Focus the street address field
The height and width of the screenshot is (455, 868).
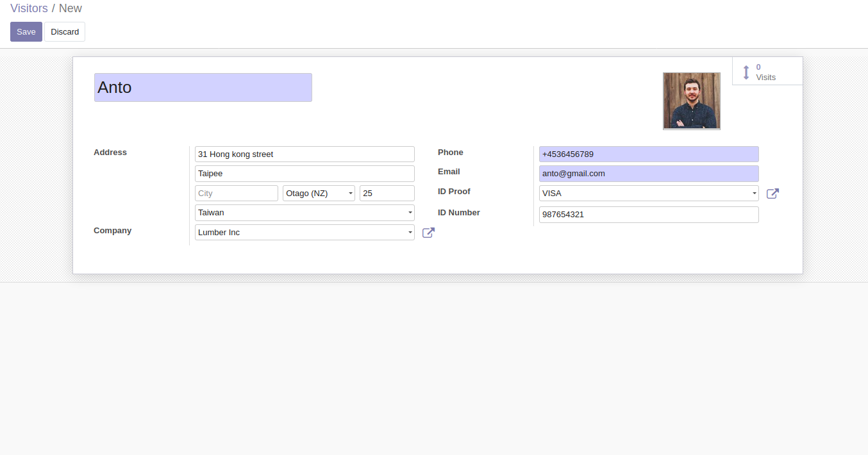(305, 154)
